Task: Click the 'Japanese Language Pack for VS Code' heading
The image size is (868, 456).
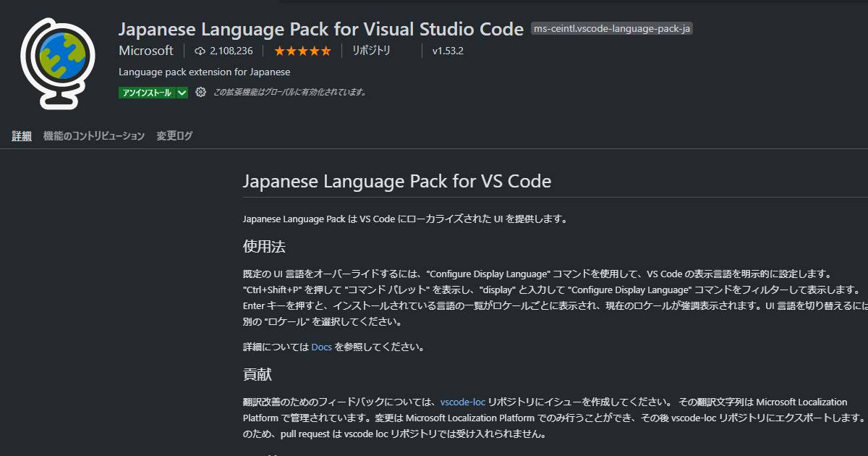Action: coord(397,181)
